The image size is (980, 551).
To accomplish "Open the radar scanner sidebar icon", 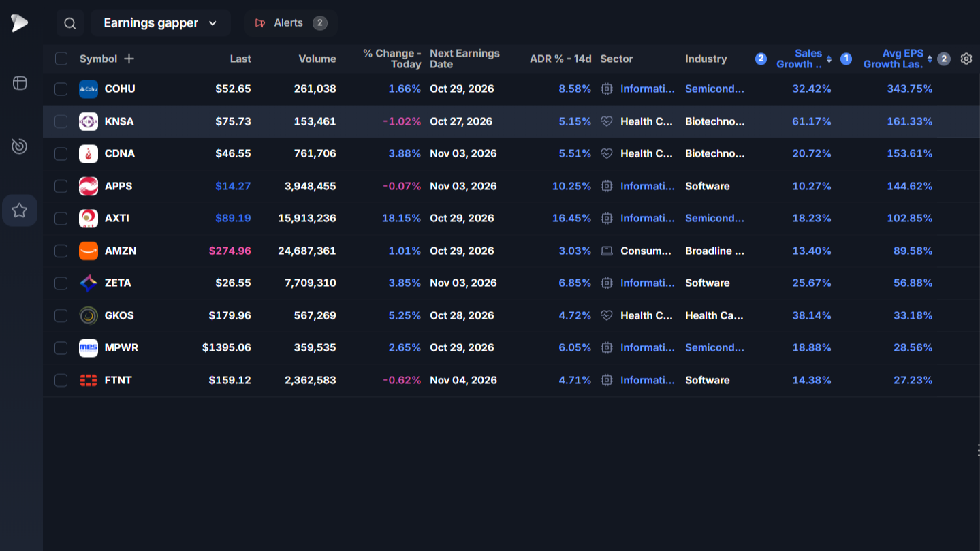I will [x=20, y=146].
